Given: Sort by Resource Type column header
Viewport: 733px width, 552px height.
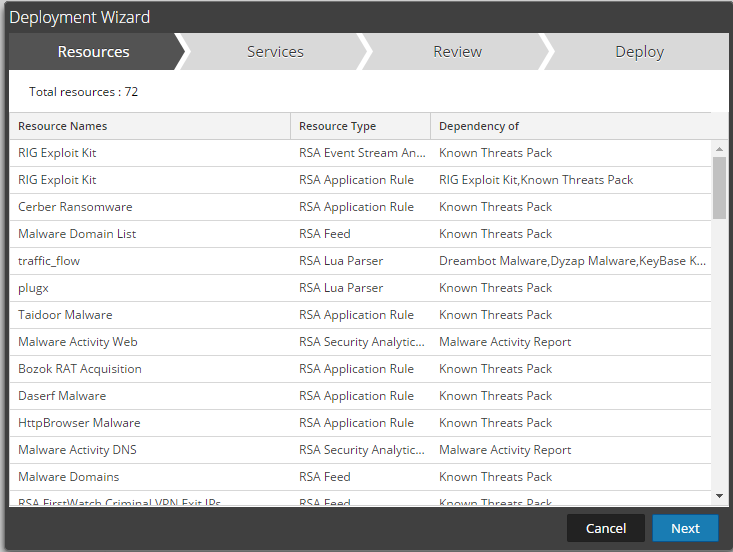Looking at the screenshot, I should (x=360, y=126).
